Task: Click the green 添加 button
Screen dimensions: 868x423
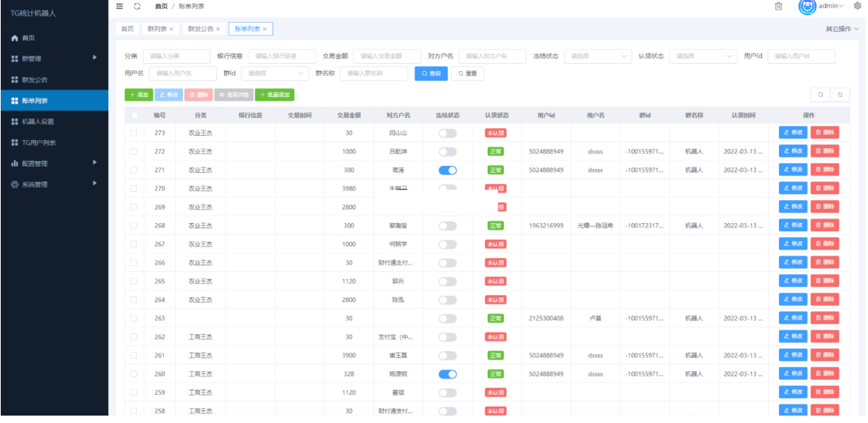Action: pyautogui.click(x=139, y=95)
